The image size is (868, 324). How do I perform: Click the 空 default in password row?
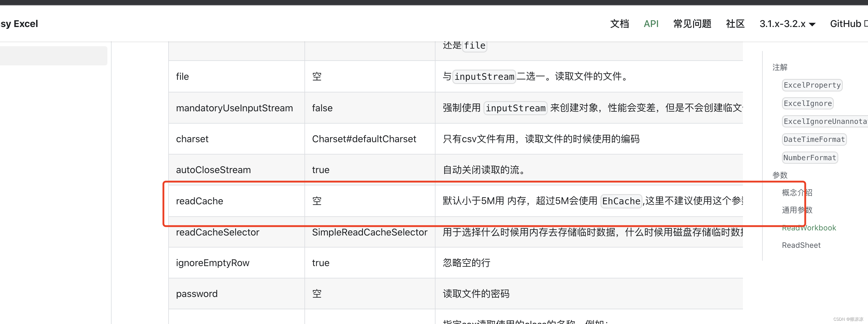tap(317, 294)
